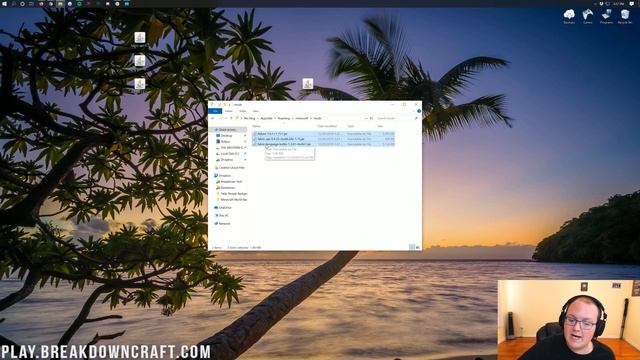Sort files by Name column header
640x360 pixels.
click(x=256, y=126)
